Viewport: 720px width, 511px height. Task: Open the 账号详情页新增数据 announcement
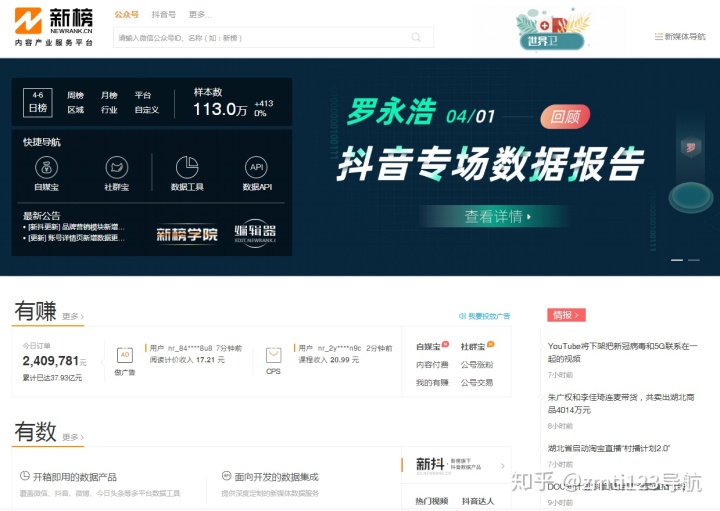pyautogui.click(x=74, y=238)
